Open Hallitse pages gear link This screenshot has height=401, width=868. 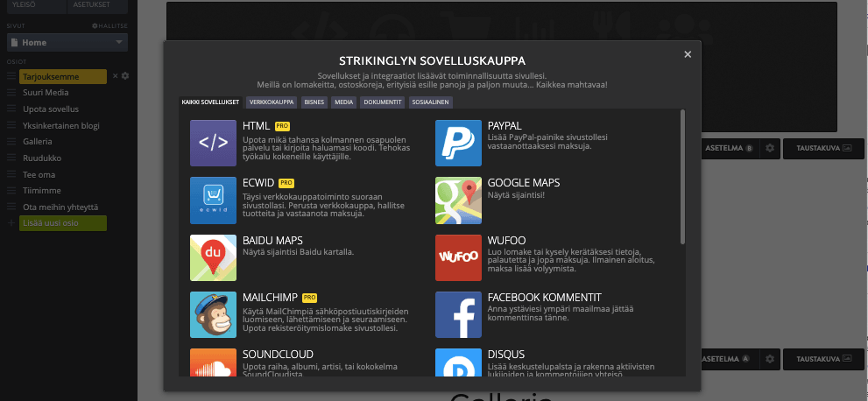coord(110,26)
